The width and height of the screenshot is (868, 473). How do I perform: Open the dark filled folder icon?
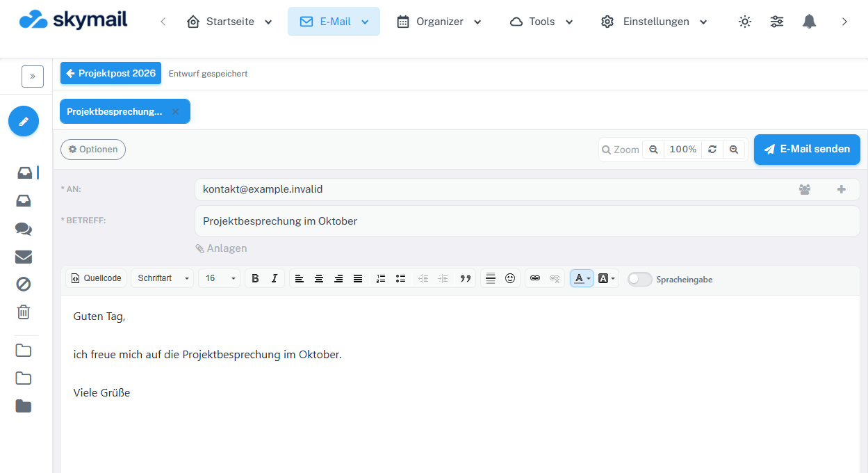24,406
